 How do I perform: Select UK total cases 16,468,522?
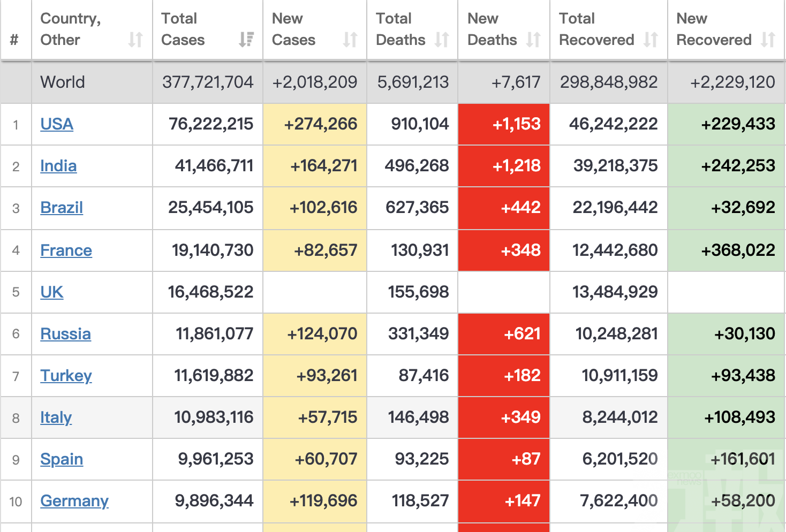coord(210,292)
